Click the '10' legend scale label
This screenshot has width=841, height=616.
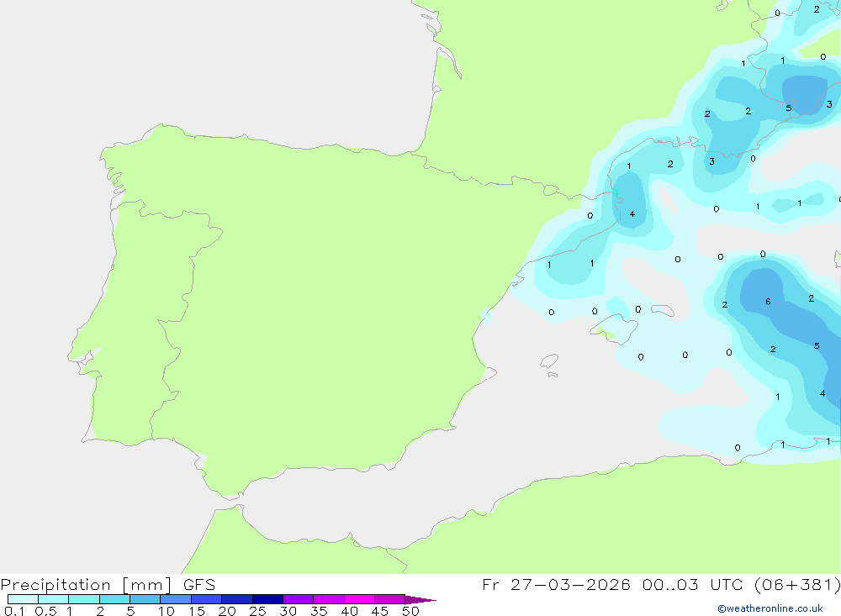click(x=167, y=611)
